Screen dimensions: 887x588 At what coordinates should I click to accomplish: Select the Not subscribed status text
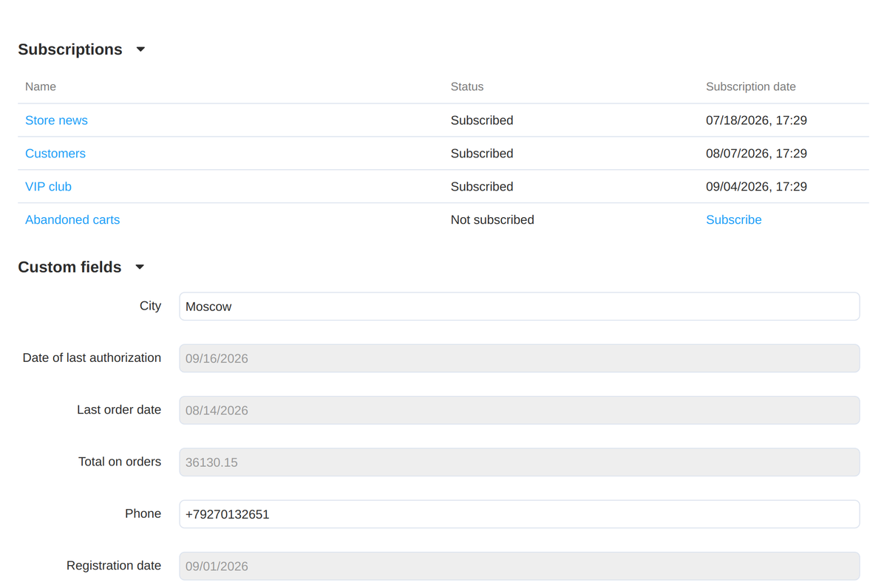click(492, 220)
